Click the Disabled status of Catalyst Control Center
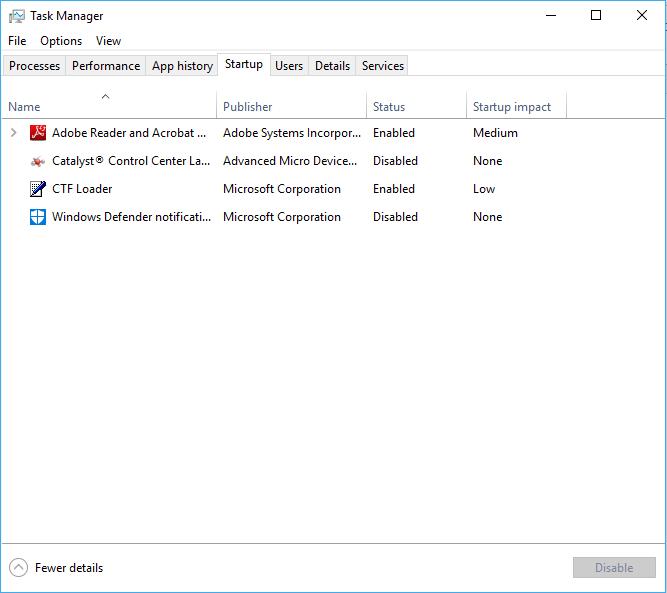The width and height of the screenshot is (667, 593). point(395,161)
